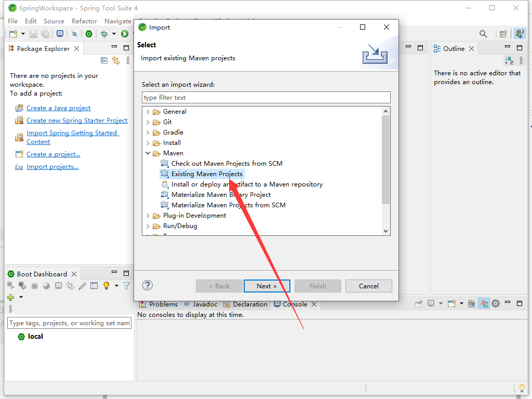Click the Create a Java project link
Screen dimensions: 532x399
58,108
